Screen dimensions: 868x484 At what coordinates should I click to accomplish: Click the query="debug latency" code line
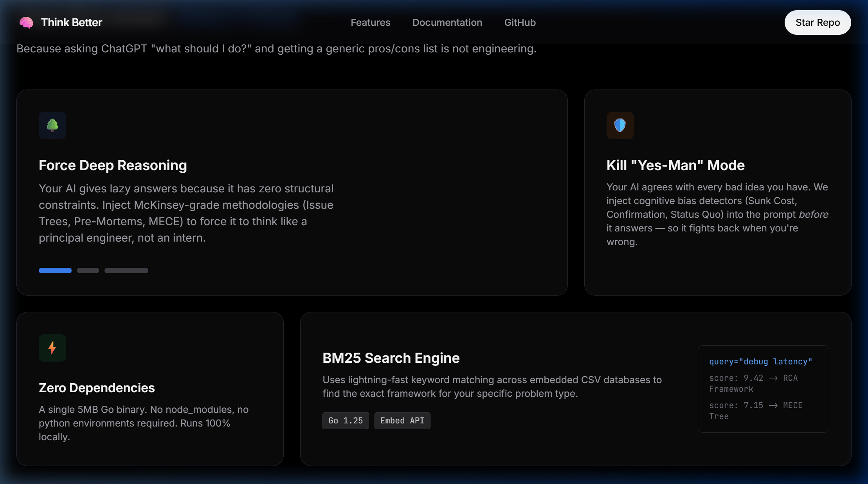760,362
